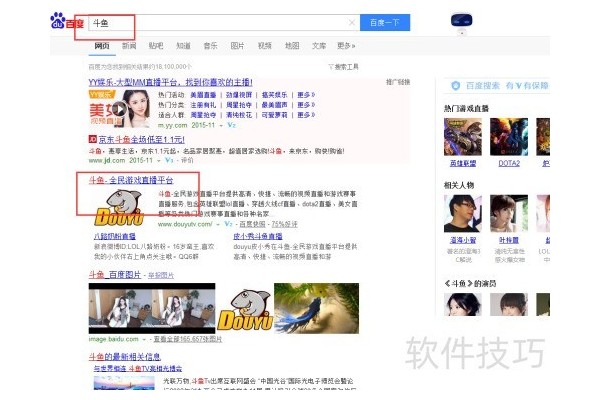Expand dropdown arrow beside douyutv.com URL
Screen dimensions: 600x400
click(x=218, y=224)
